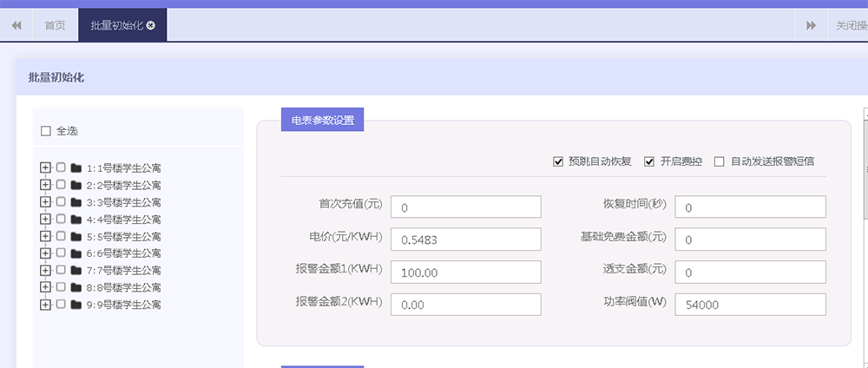This screenshot has width=868, height=368.
Task: Click the 电价(元/KWH) input field
Action: tap(466, 240)
